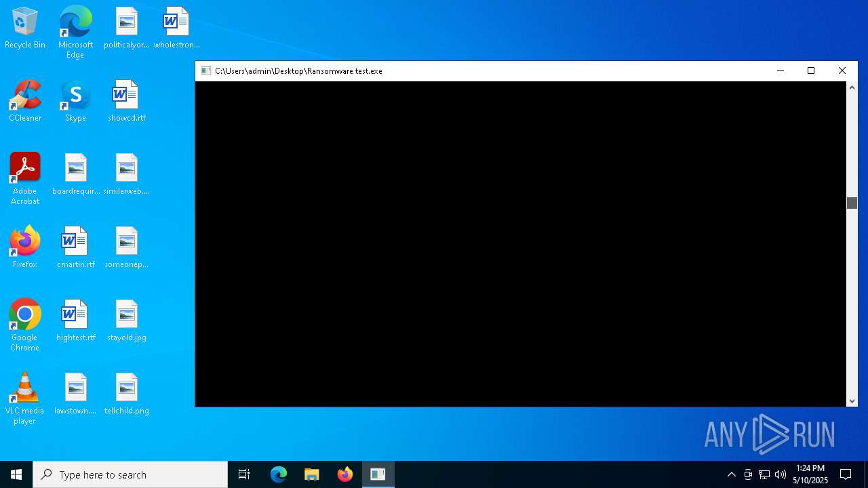868x488 pixels.
Task: Open the Google Chrome desktop shortcut
Action: tap(25, 325)
